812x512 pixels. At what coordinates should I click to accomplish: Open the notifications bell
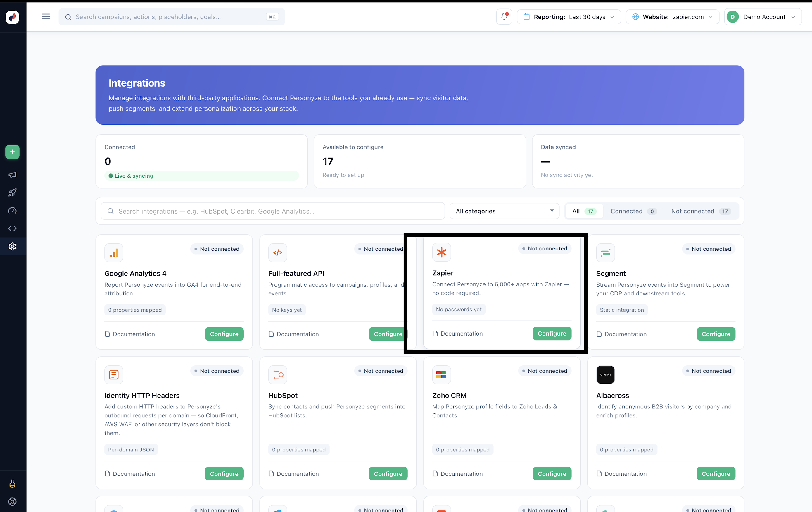tap(504, 17)
